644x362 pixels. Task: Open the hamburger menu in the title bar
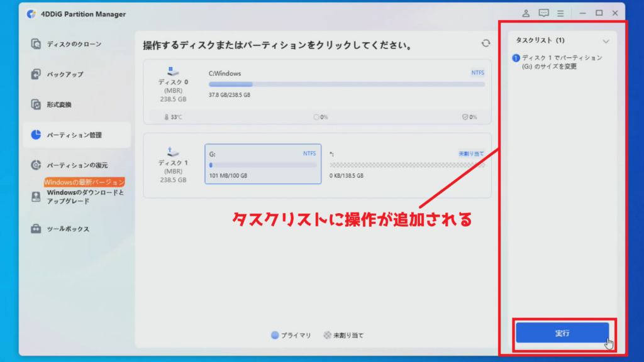point(560,13)
